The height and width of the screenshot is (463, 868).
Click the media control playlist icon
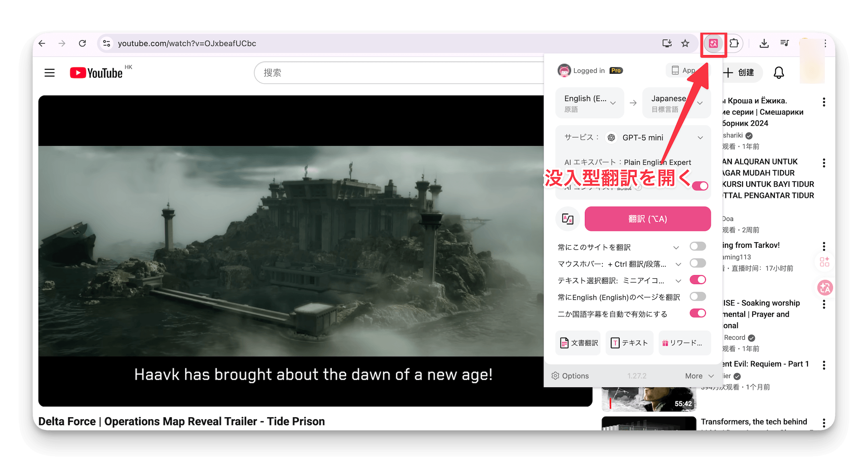coord(784,43)
